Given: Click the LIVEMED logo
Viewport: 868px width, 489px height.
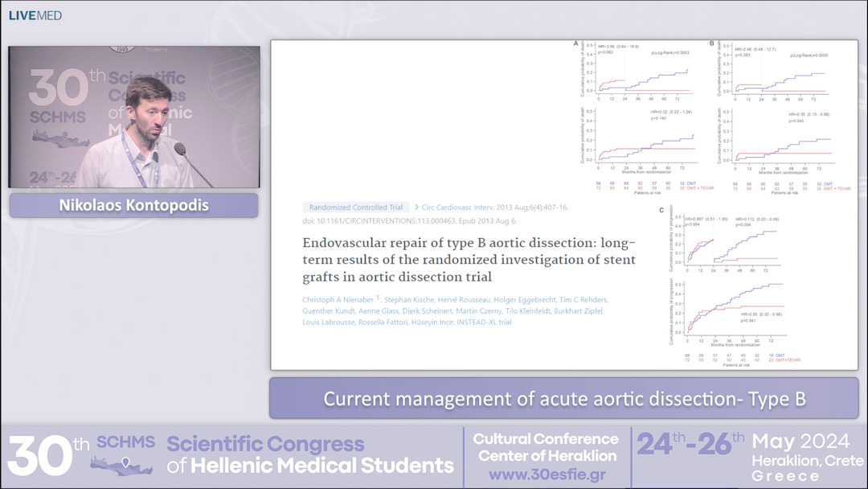Looking at the screenshot, I should click(34, 14).
